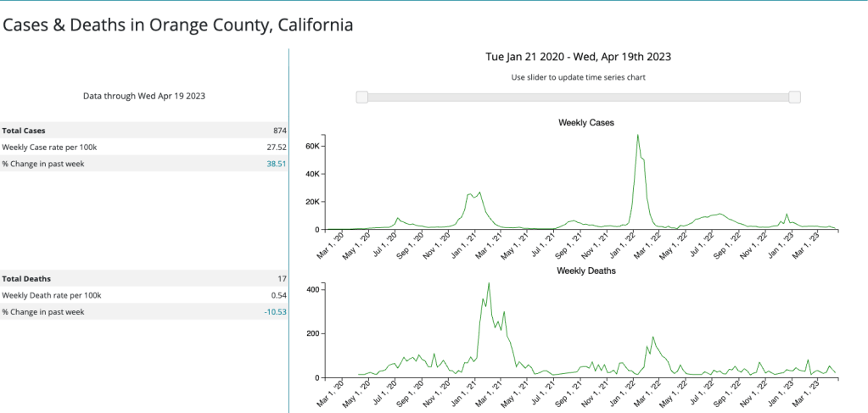Click the middle of the date slider track
Viewport: 868px width, 413px height.
[578, 98]
